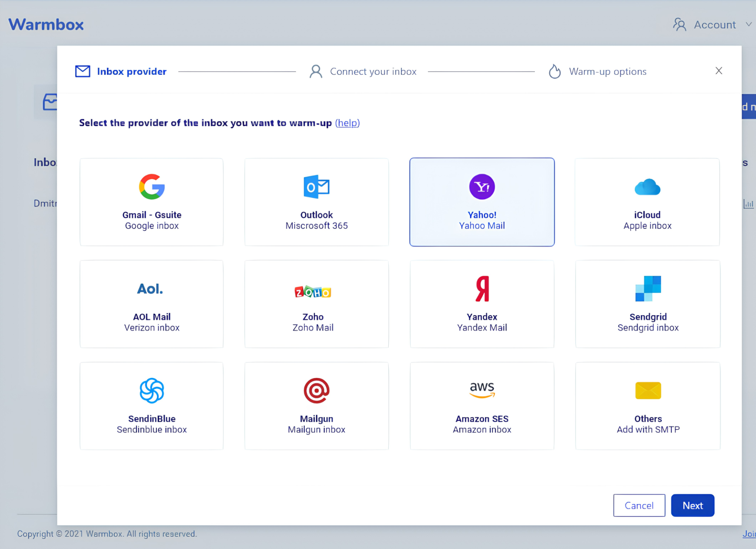Close the inbox provider dialog with X
The width and height of the screenshot is (756, 549).
point(719,71)
